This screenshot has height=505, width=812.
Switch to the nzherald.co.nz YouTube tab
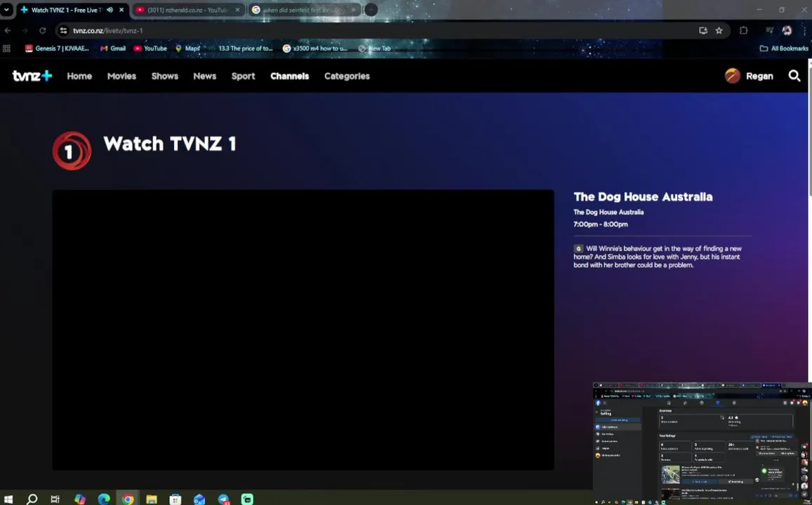[187, 10]
